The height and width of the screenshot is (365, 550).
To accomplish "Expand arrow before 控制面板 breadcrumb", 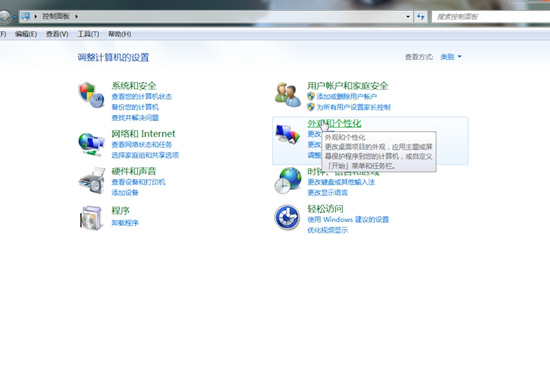I will 35,16.
